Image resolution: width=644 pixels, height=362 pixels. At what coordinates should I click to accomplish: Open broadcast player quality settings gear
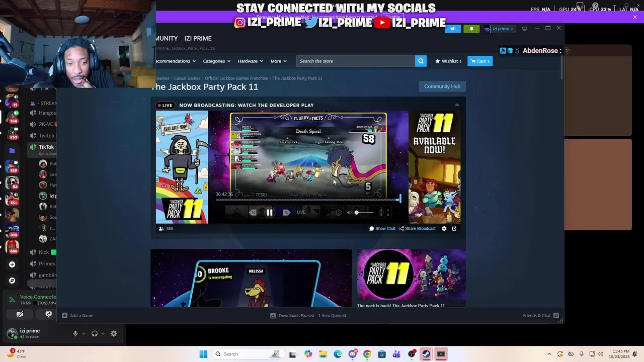339,213
